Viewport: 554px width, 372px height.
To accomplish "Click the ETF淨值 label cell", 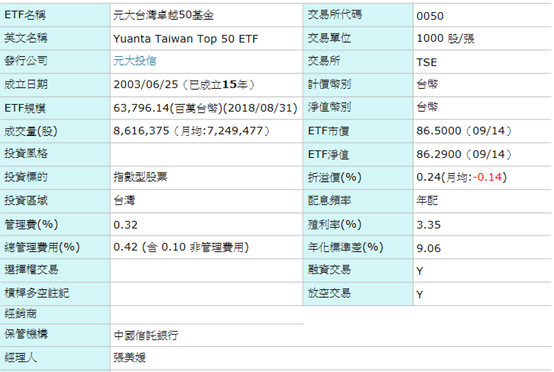I will [358, 154].
